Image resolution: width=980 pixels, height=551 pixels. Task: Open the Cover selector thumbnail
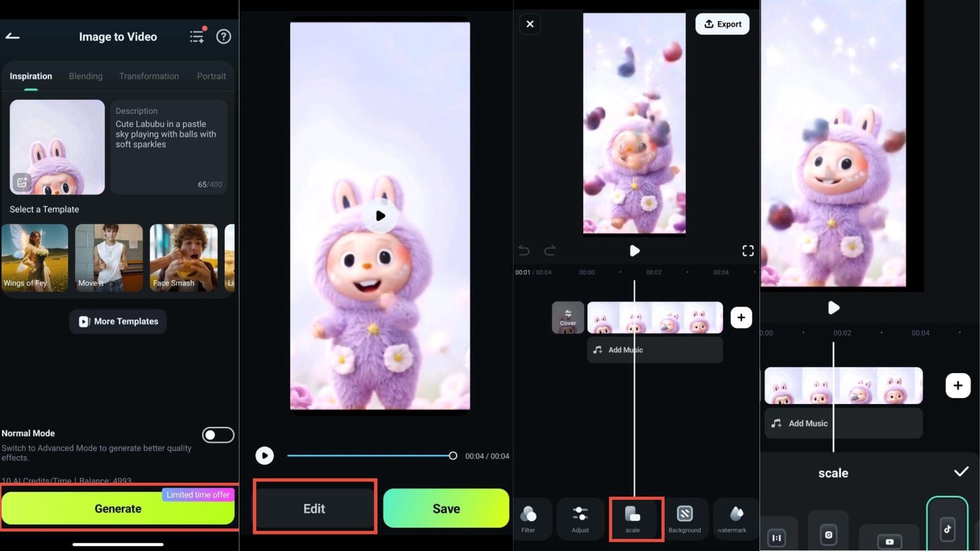tap(568, 317)
